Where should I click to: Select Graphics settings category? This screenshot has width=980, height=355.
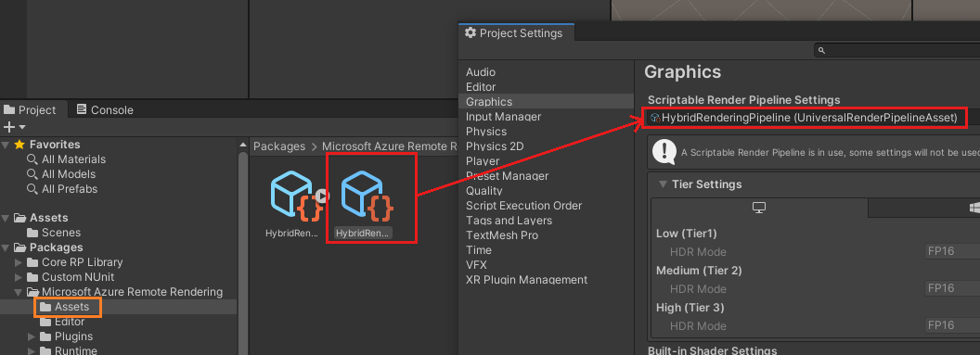(x=547, y=102)
